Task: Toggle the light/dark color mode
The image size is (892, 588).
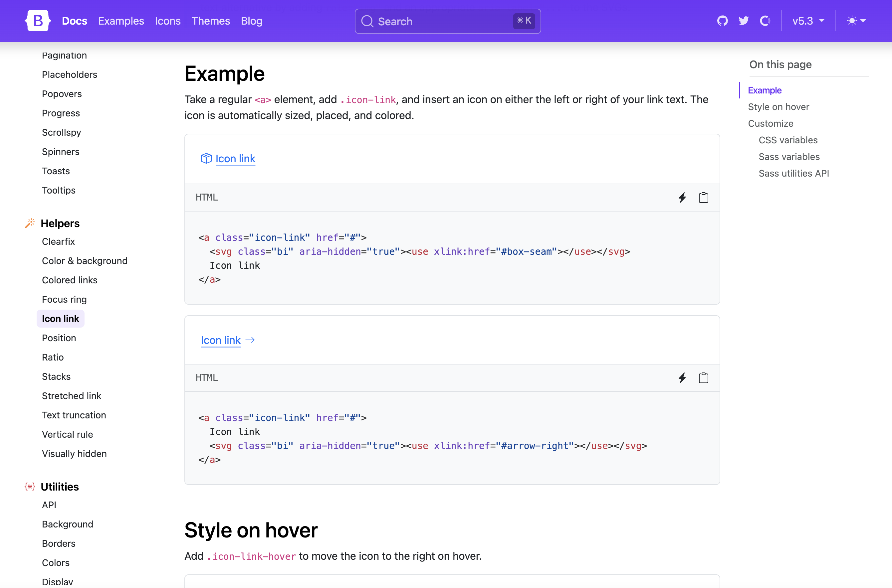Action: point(852,21)
